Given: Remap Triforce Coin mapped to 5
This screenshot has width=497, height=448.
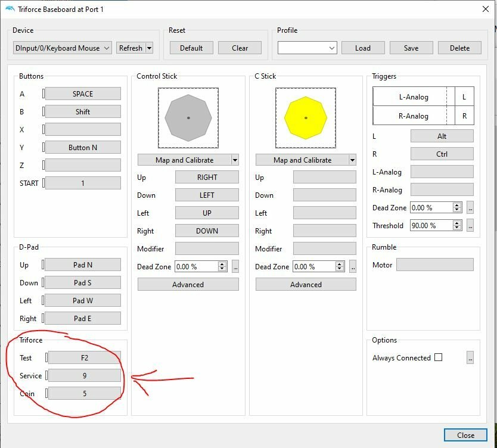Looking at the screenshot, I should [x=84, y=394].
